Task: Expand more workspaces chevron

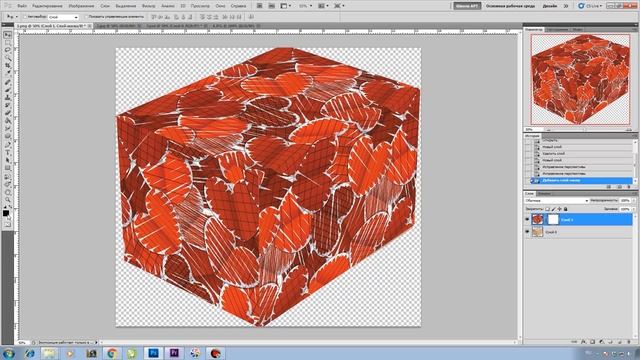Action: (566, 6)
